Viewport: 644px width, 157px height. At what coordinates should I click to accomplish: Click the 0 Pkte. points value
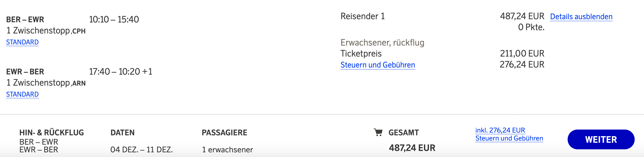tap(531, 27)
